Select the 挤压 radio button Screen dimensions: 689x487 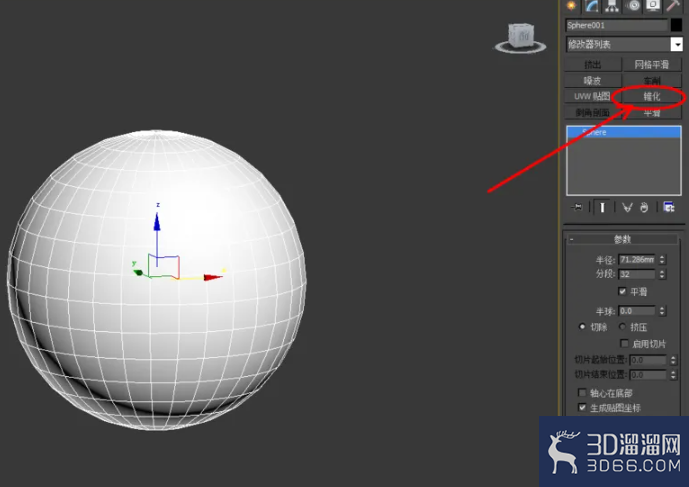point(623,327)
